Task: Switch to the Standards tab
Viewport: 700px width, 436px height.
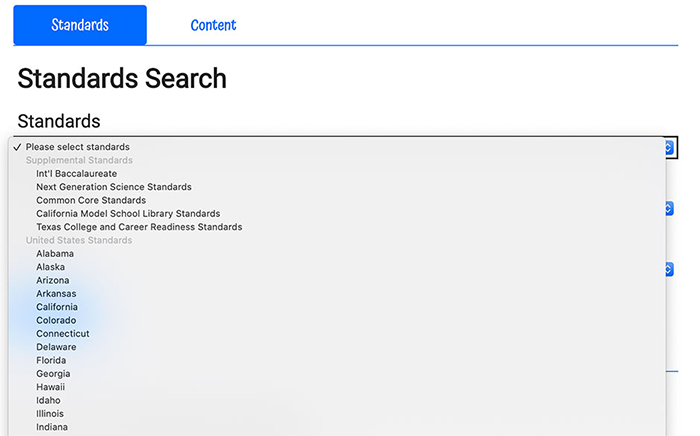Action: coord(80,25)
